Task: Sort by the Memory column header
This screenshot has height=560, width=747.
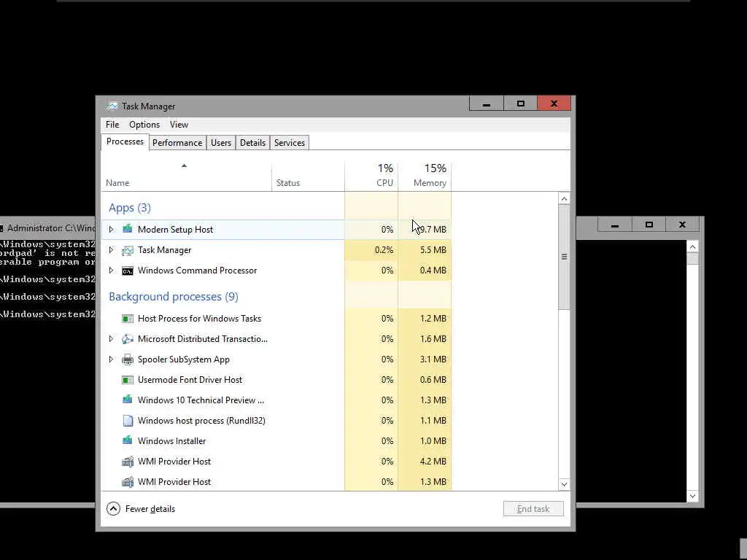Action: (425, 176)
